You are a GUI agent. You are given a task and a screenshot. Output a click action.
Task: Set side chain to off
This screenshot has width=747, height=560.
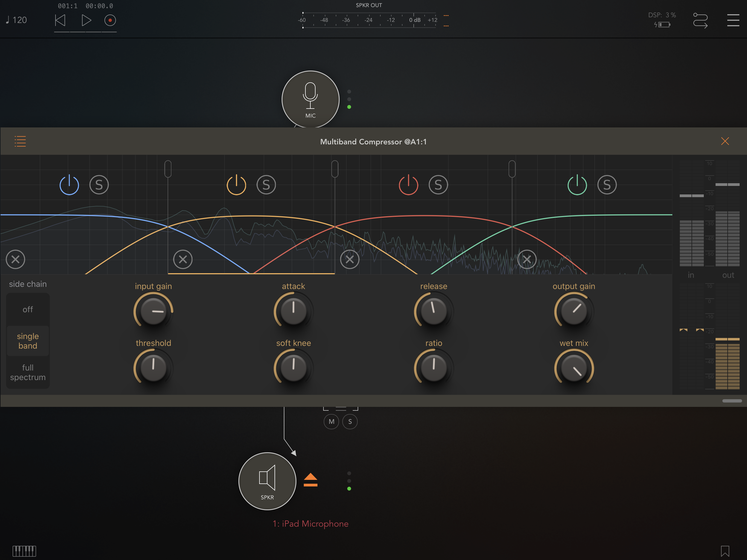28,309
